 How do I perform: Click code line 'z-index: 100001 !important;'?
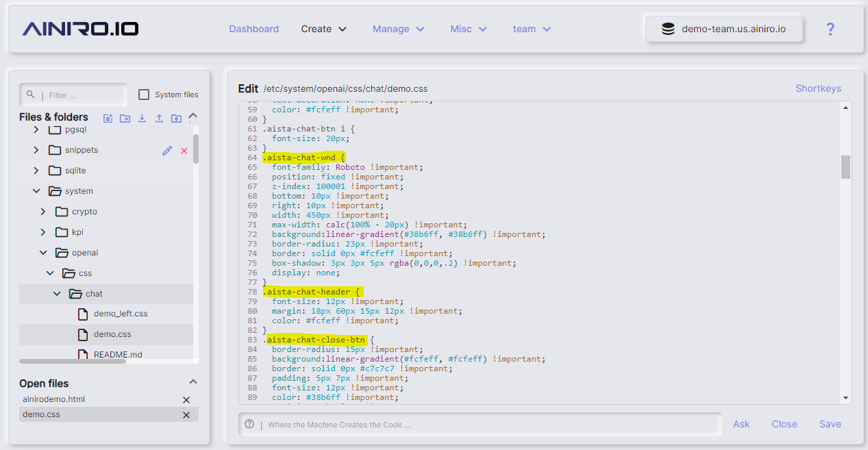coord(337,186)
